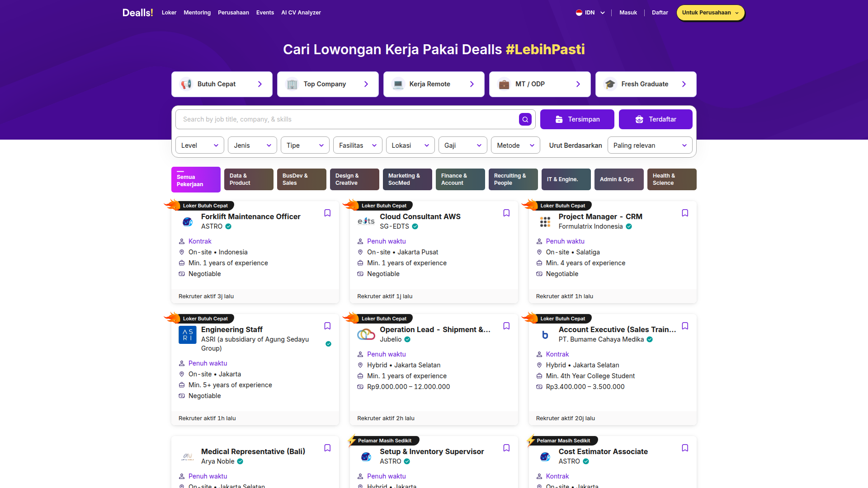
Task: Select the Semua Pekerjaan category tab
Action: 196,179
